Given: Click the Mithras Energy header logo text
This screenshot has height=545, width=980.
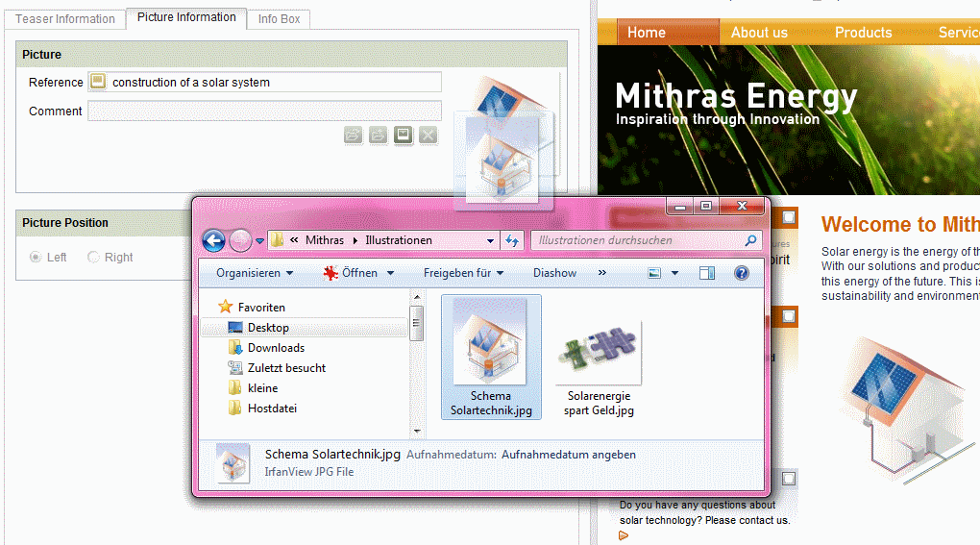Looking at the screenshot, I should [736, 96].
